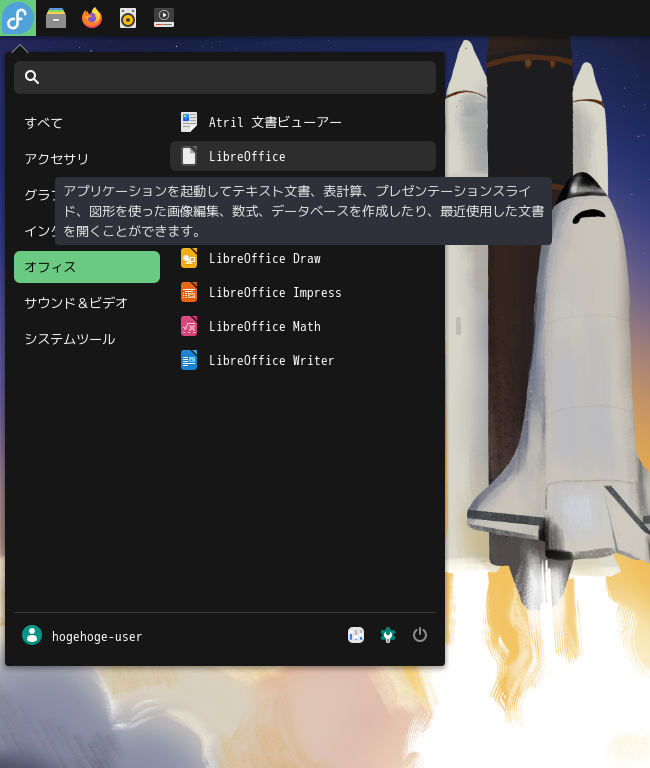650x768 pixels.
Task: Switch to システムツール category
Action: coord(87,339)
